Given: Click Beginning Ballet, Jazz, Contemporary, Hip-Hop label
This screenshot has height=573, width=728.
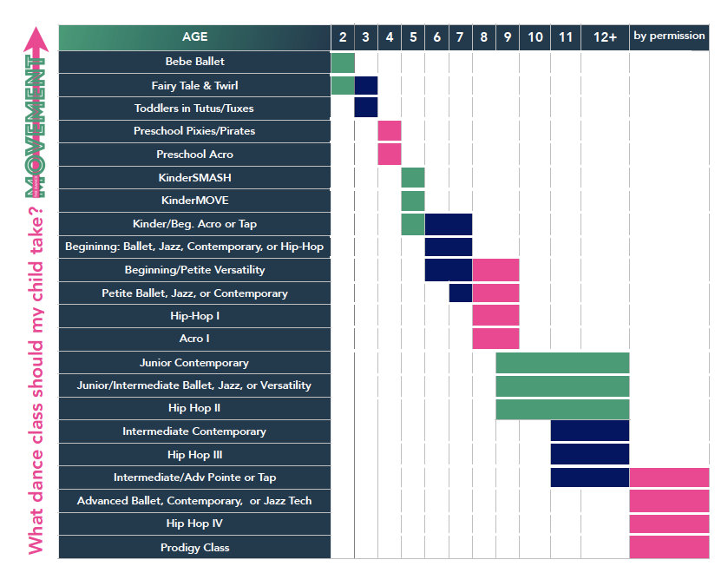Looking at the screenshot, I should [x=194, y=247].
